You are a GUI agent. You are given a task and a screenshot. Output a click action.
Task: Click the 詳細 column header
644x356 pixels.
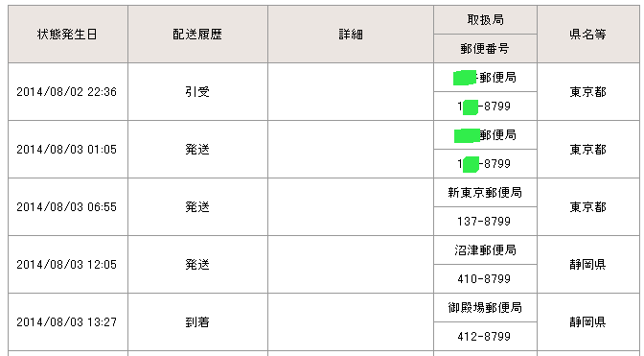pyautogui.click(x=351, y=35)
